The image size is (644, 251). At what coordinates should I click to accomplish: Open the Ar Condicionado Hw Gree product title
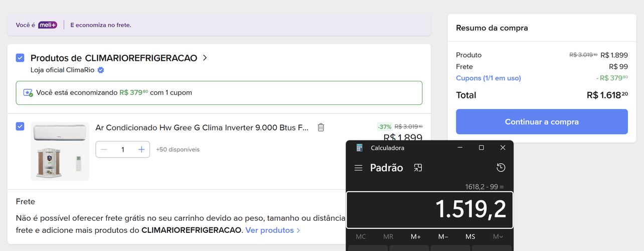tap(202, 128)
